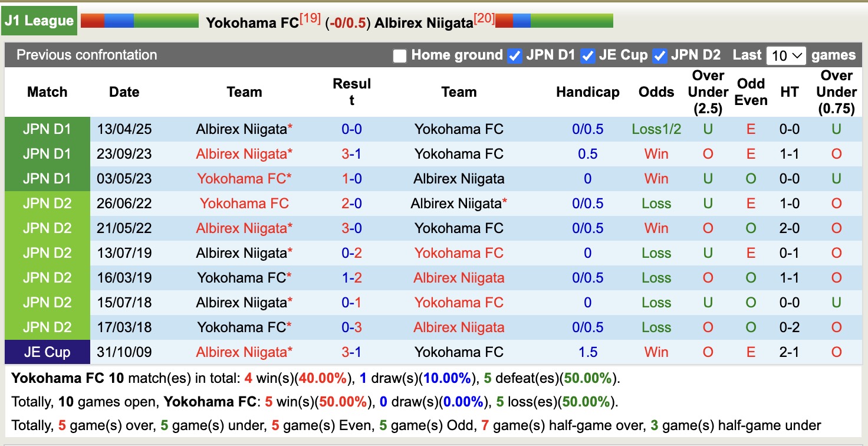Click the Odds column header

[x=656, y=92]
